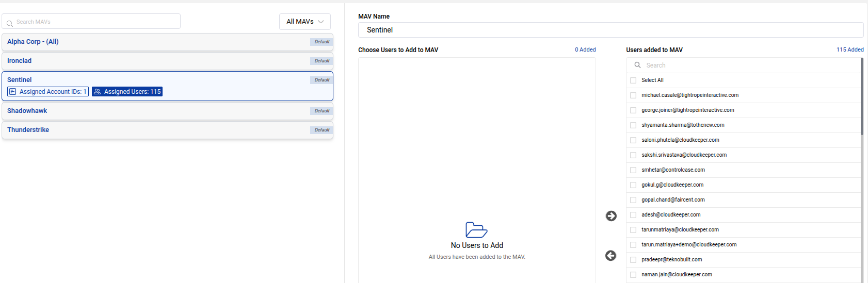Click the magnifier icon in Search MAVs
Screen dimensions: 868x283
[10, 24]
